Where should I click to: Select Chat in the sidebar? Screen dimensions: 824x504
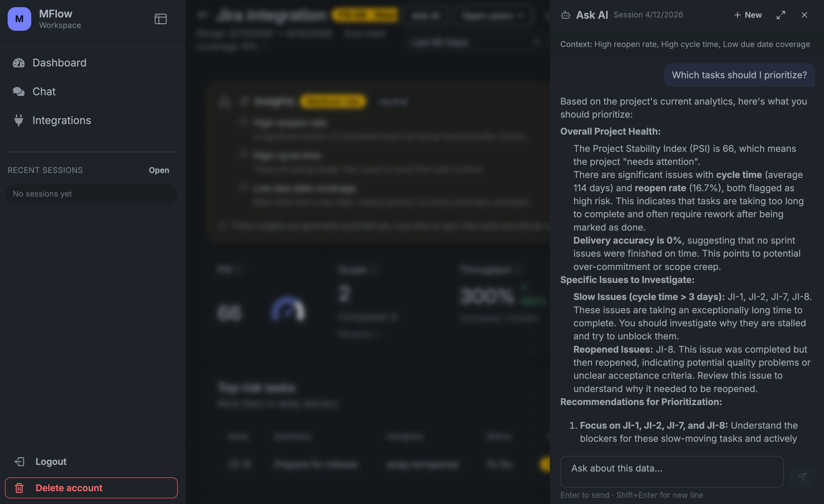[x=44, y=91]
